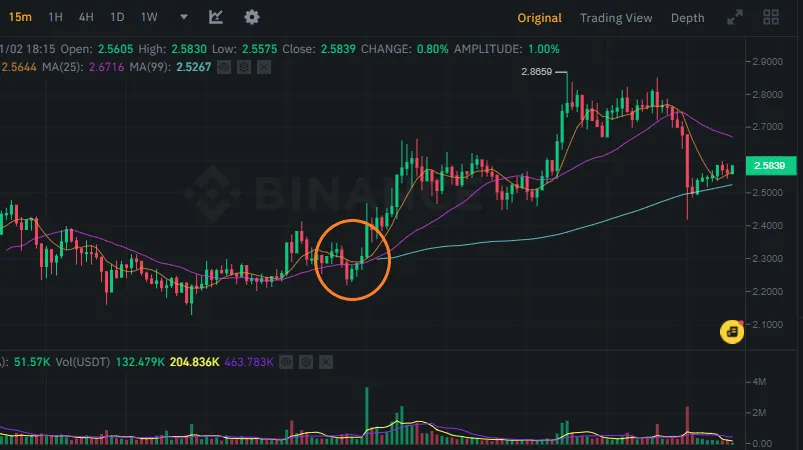The image size is (803, 450).
Task: Open the multi-chart grid layout icon
Action: pyautogui.click(x=771, y=17)
